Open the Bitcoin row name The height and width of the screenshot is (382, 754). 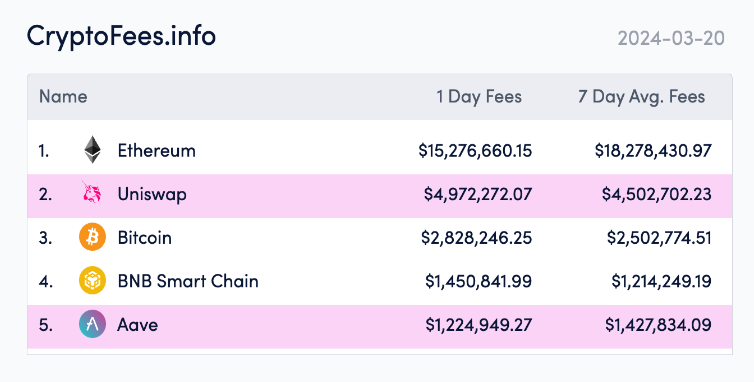(x=145, y=238)
